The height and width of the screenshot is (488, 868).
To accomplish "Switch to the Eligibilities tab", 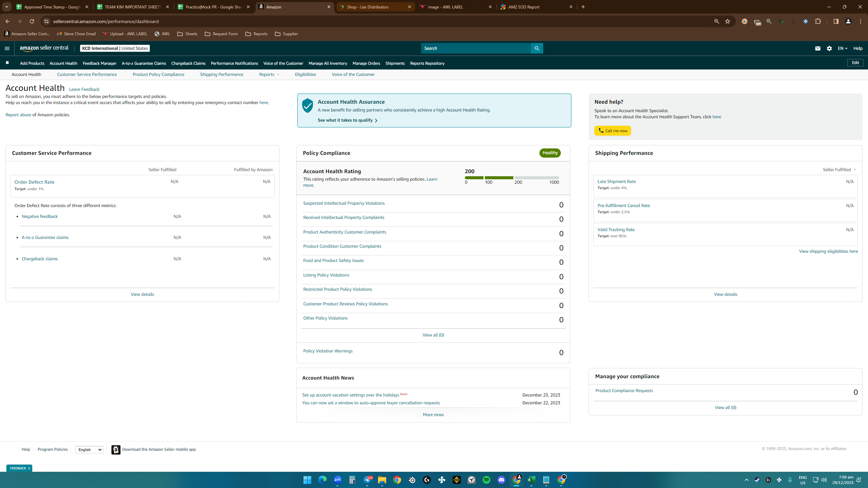I will point(305,75).
